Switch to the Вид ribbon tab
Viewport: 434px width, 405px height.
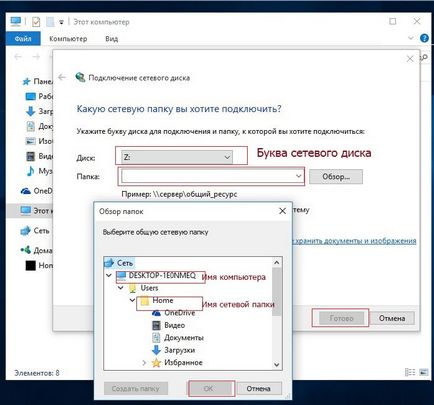111,39
